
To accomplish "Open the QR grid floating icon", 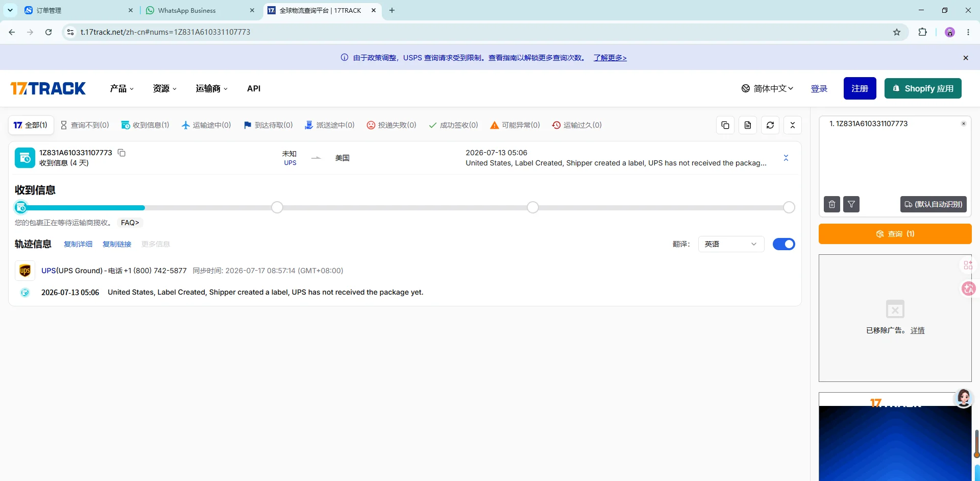I will click(x=968, y=265).
